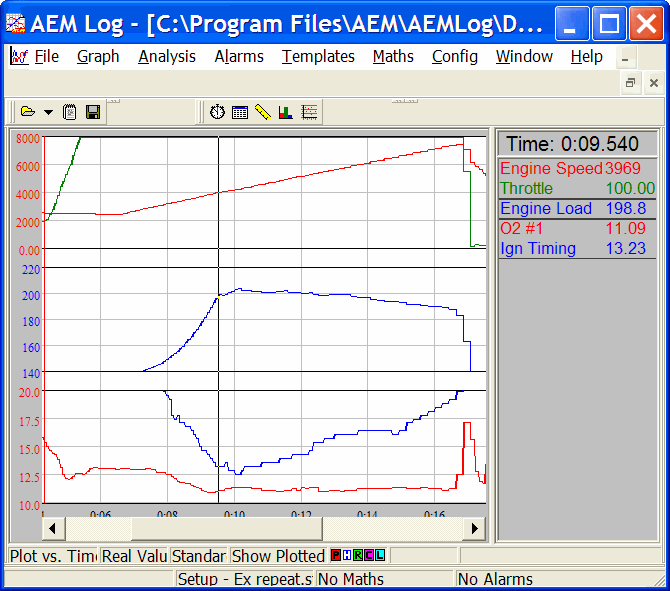Open the data table view icon

pos(240,112)
